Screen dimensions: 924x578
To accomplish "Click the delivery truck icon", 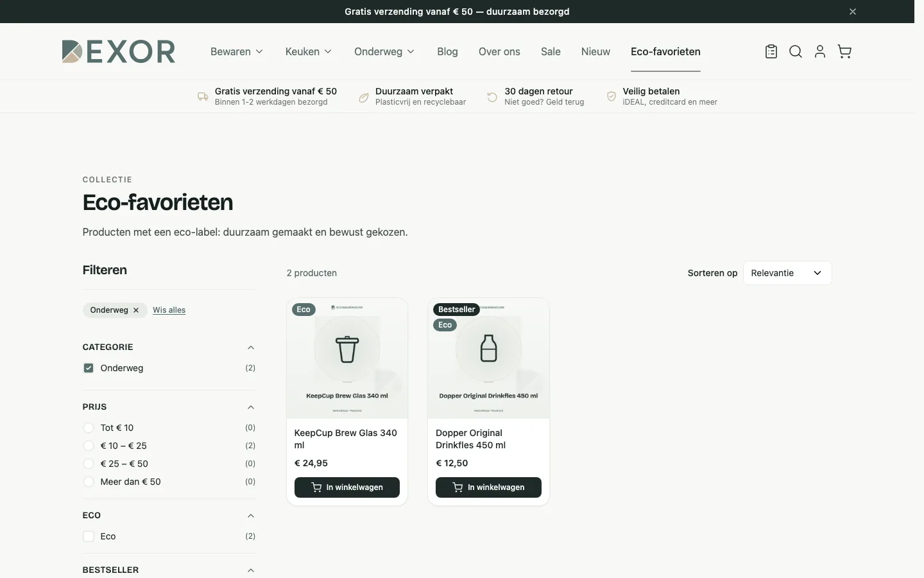I will [x=203, y=96].
